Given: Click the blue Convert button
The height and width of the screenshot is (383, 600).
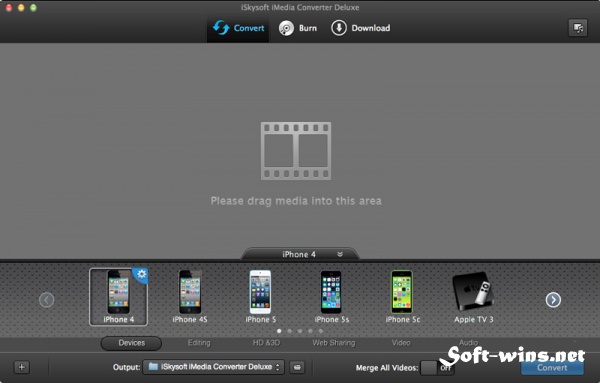Looking at the screenshot, I should point(552,368).
